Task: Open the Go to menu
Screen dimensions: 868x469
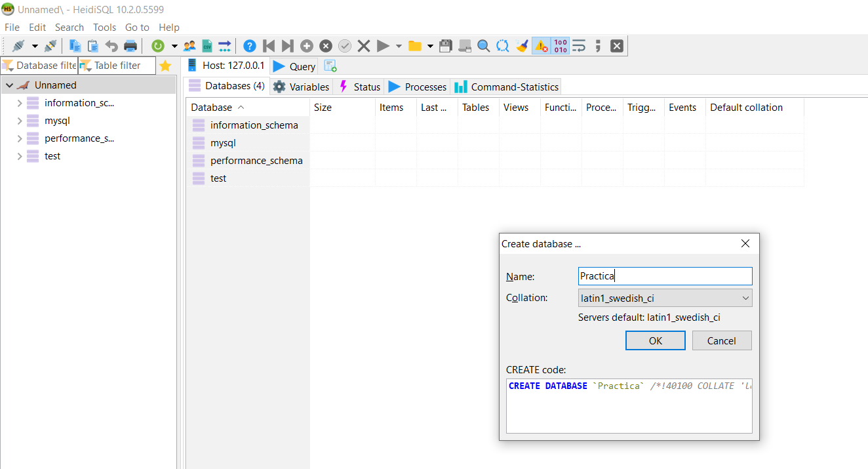Action: pos(137,28)
